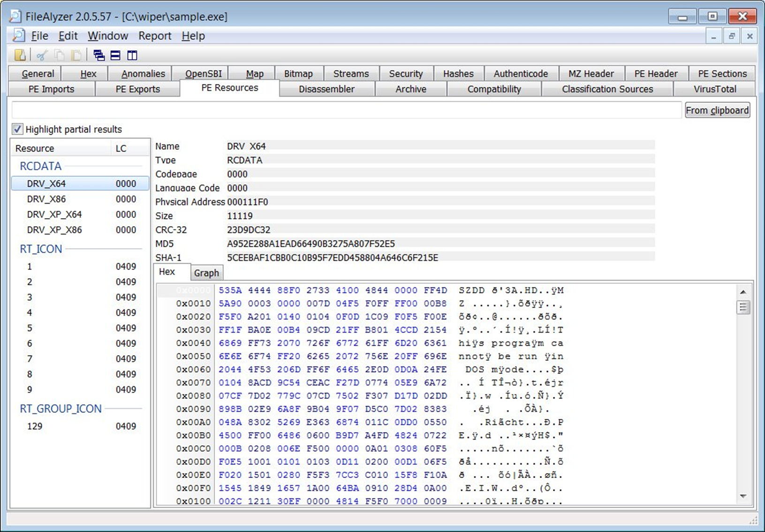
Task: Click the search input field beside From clipboard
Action: (x=347, y=110)
